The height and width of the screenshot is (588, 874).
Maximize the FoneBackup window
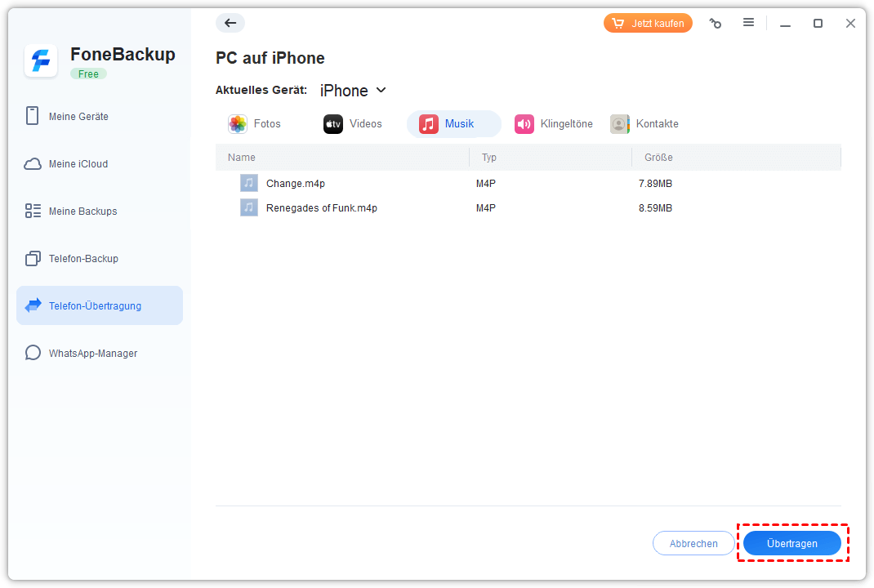[818, 24]
